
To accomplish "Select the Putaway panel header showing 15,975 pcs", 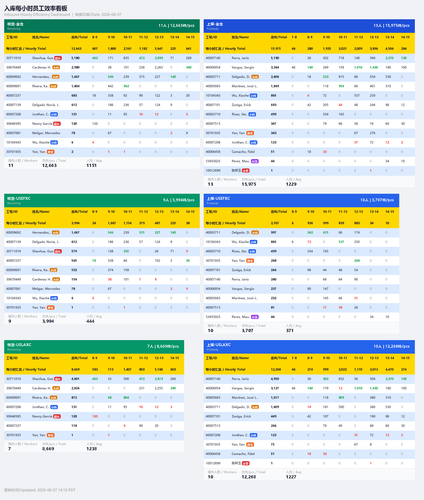I will click(x=309, y=26).
